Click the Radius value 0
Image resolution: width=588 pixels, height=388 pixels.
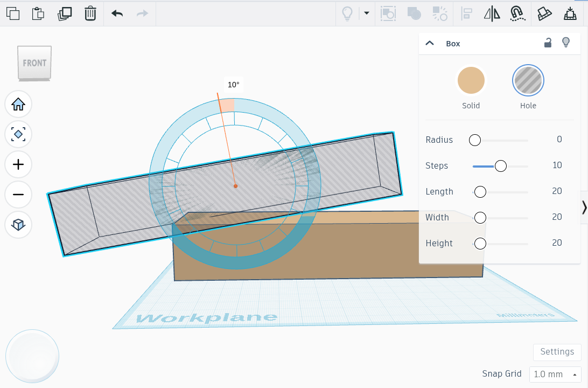[559, 139]
